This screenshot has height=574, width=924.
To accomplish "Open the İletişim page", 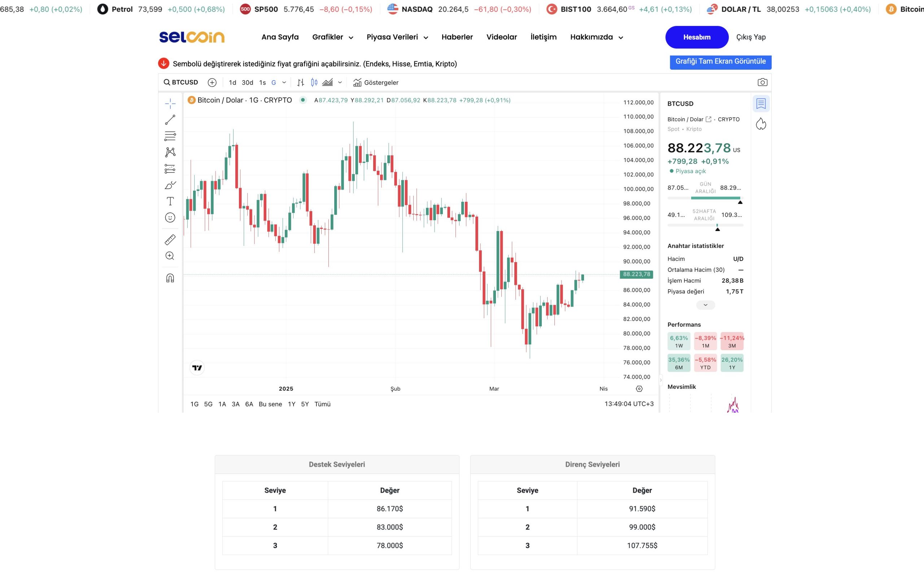I will 544,37.
